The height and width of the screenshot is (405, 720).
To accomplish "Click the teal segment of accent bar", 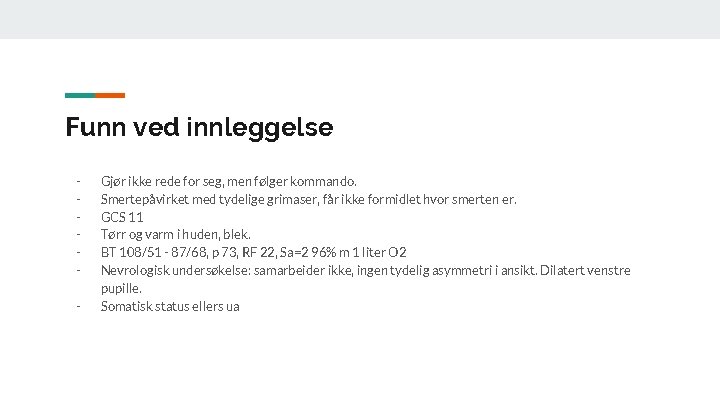I will click(x=80, y=95).
